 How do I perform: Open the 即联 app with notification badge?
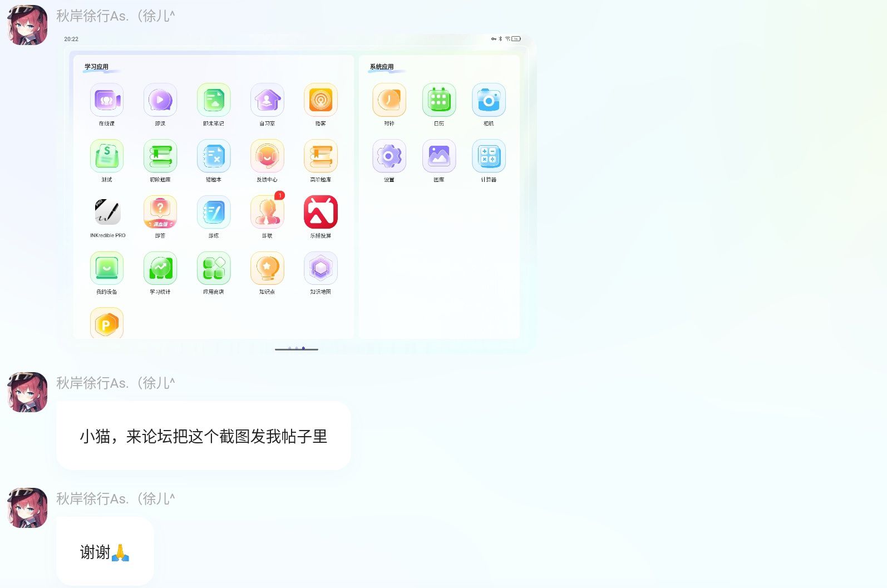(x=267, y=213)
